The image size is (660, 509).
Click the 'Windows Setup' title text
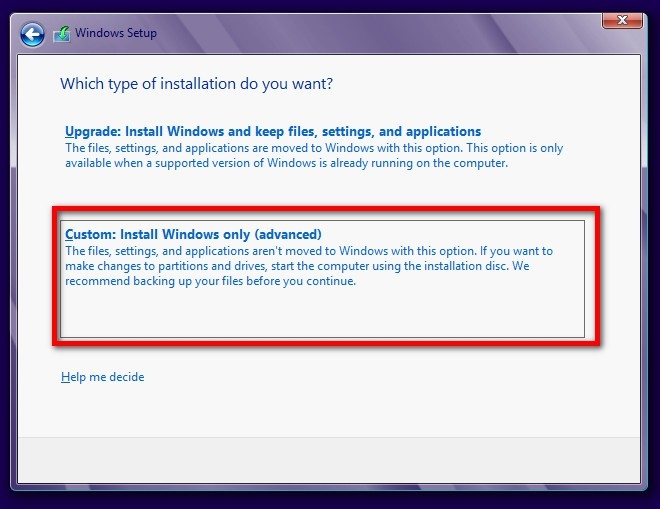tap(117, 34)
